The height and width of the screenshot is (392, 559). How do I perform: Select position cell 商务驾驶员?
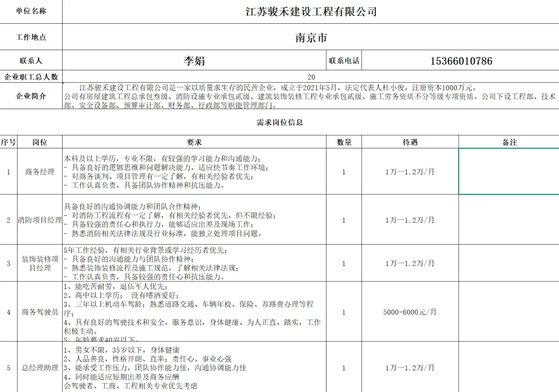click(x=40, y=312)
